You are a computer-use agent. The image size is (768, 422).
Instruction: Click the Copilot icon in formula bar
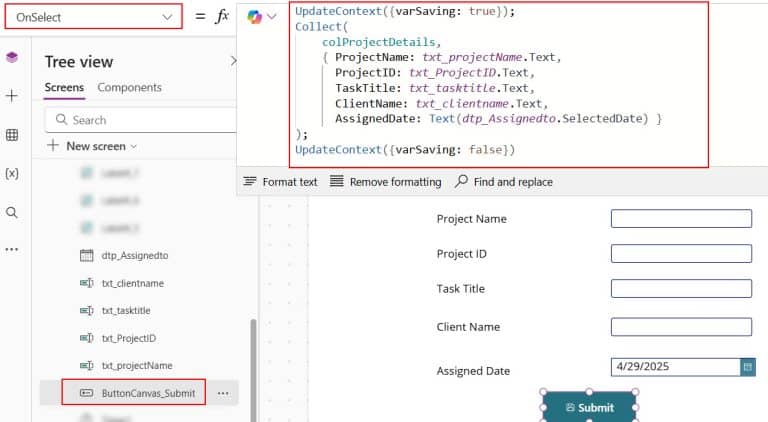[255, 18]
